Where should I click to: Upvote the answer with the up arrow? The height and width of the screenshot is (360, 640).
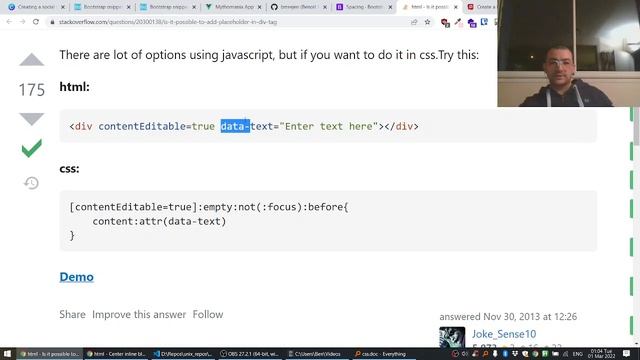click(x=31, y=60)
